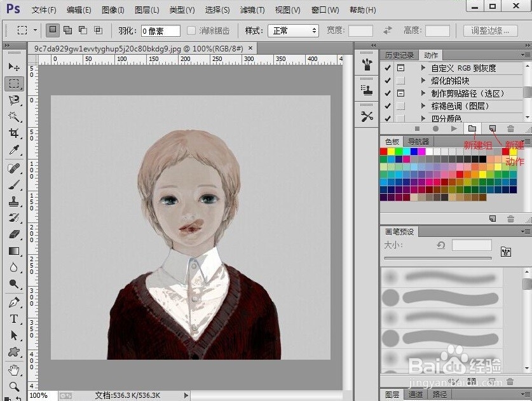
Task: Select the Lasso tool
Action: tap(14, 100)
